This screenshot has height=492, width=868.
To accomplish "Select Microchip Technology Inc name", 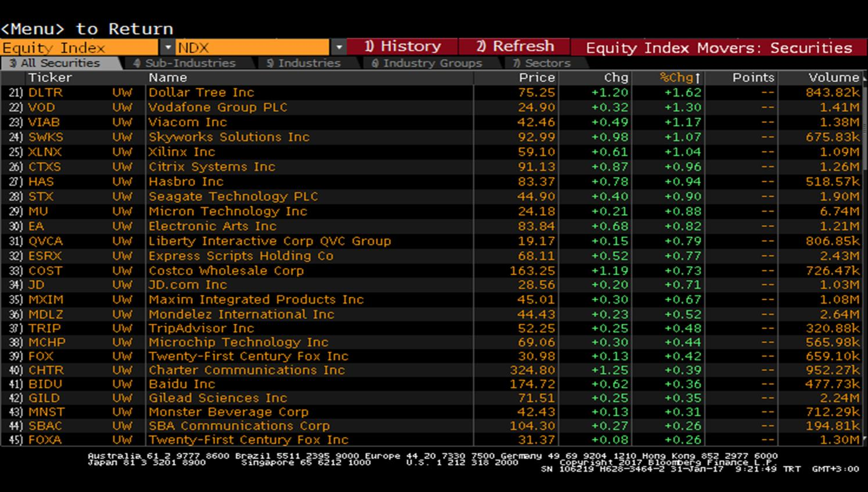I will coord(239,342).
